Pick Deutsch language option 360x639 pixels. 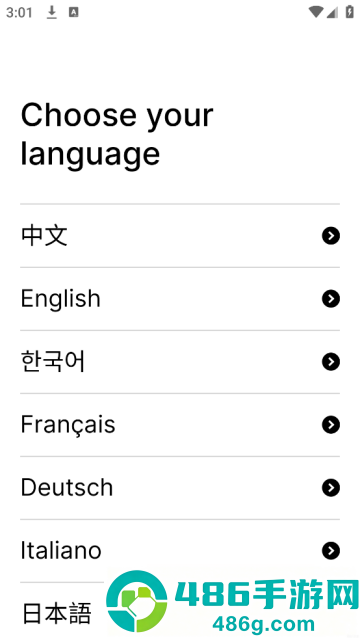pyautogui.click(x=180, y=488)
